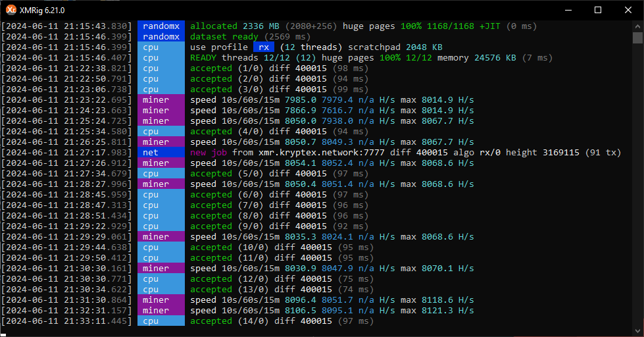Click the 'accepted (3/0)' line
Image resolution: width=644 pixels, height=337 pixels.
280,89
